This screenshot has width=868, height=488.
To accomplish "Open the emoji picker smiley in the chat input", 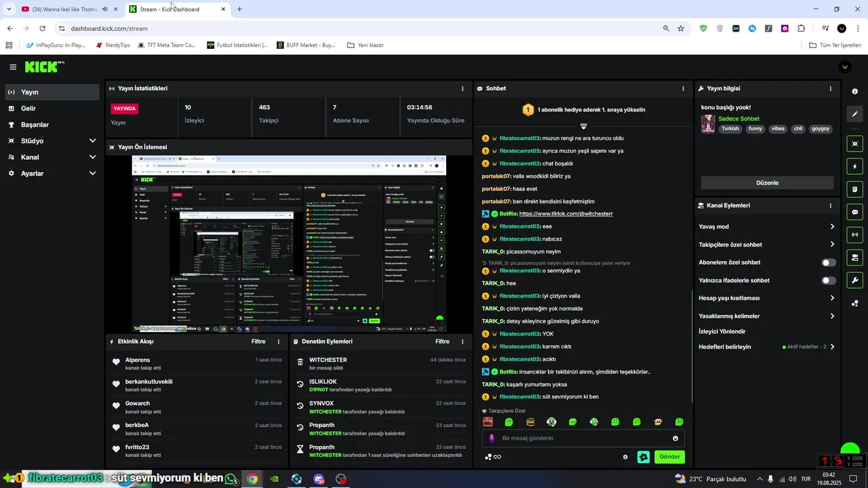I will (x=675, y=438).
